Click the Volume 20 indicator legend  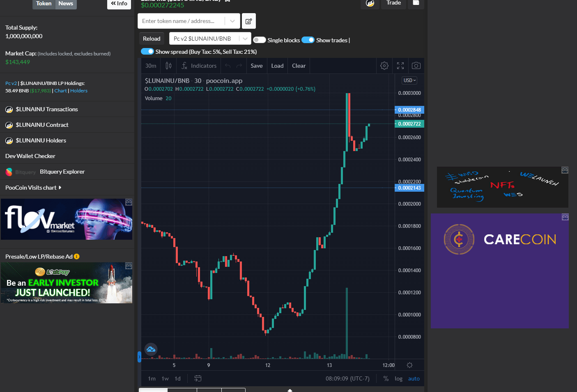(x=158, y=98)
